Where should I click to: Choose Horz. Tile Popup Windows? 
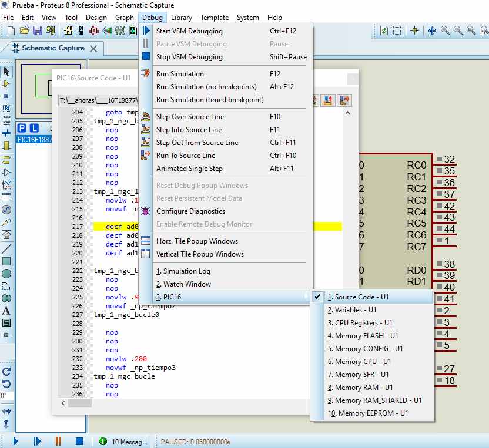[x=226, y=241]
